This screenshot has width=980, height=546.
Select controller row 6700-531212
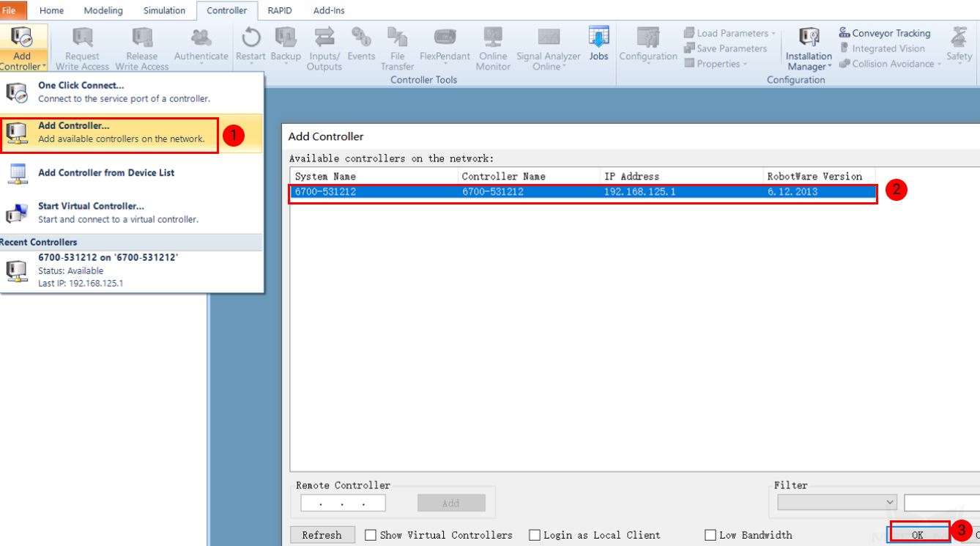[x=583, y=192]
